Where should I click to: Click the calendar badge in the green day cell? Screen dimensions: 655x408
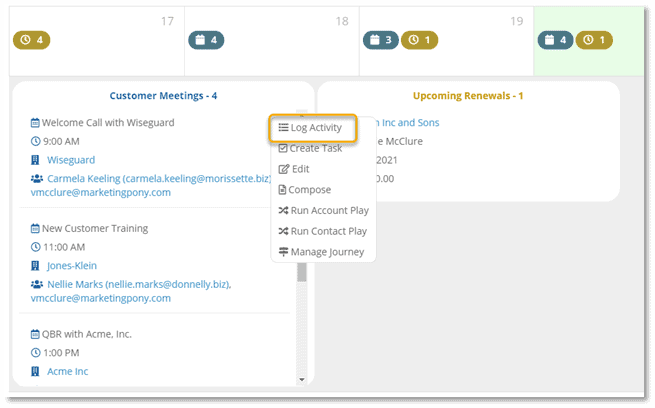point(555,40)
